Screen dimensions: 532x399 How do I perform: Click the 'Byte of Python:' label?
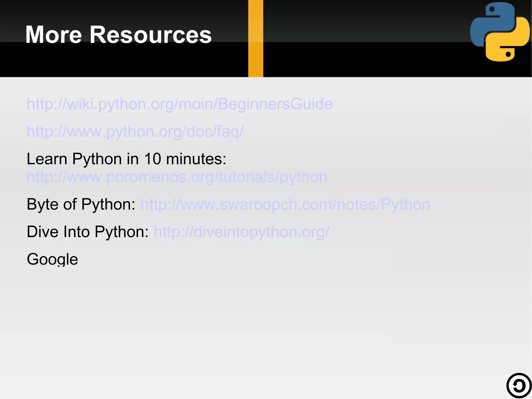81,204
